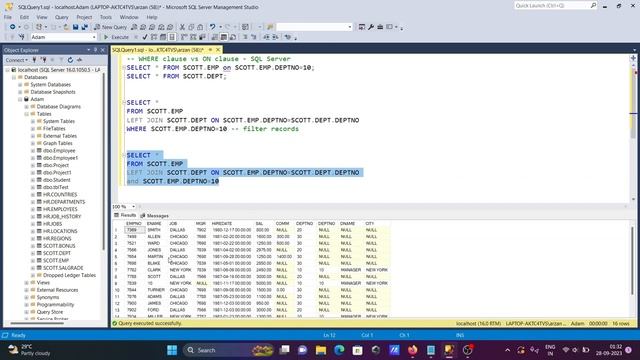
Task: Click the Windows Start button
Action: click(x=172, y=350)
